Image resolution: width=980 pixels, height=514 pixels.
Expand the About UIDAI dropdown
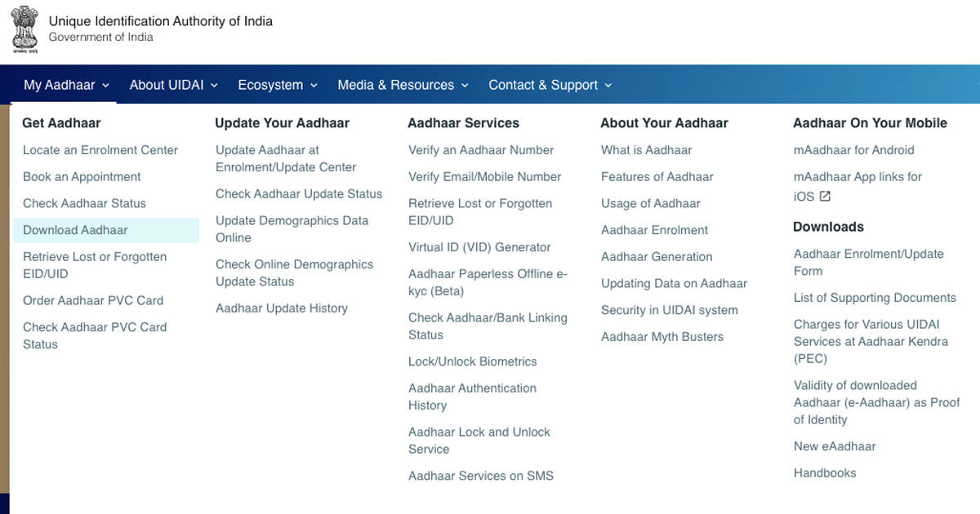[x=173, y=85]
